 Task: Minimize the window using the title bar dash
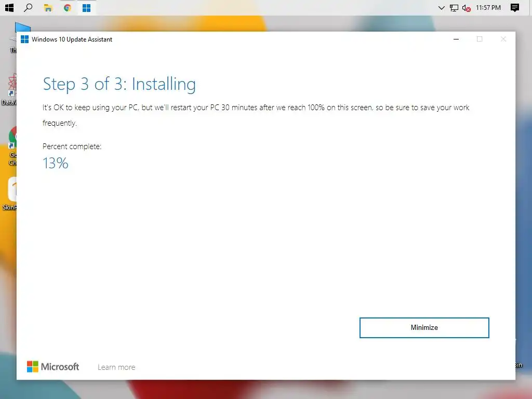point(456,39)
